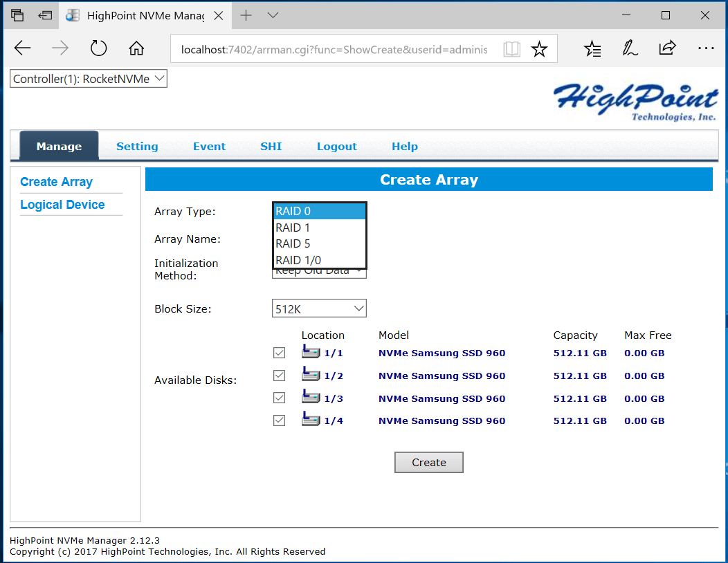Click the localhost address bar
728x563 pixels.
334,49
